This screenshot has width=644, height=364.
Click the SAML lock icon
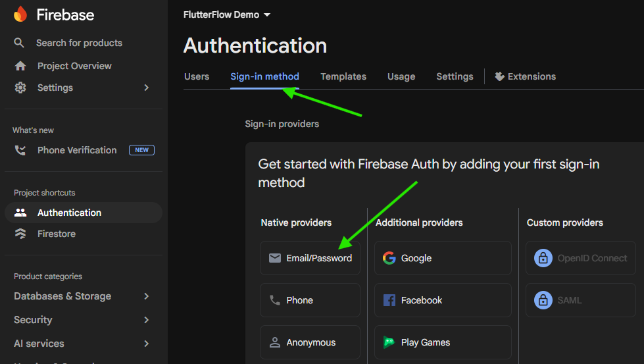click(543, 300)
